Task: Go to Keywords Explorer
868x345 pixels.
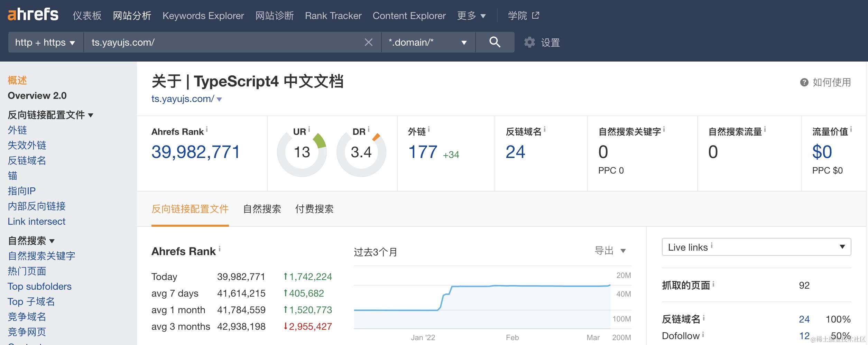Action: pyautogui.click(x=203, y=16)
